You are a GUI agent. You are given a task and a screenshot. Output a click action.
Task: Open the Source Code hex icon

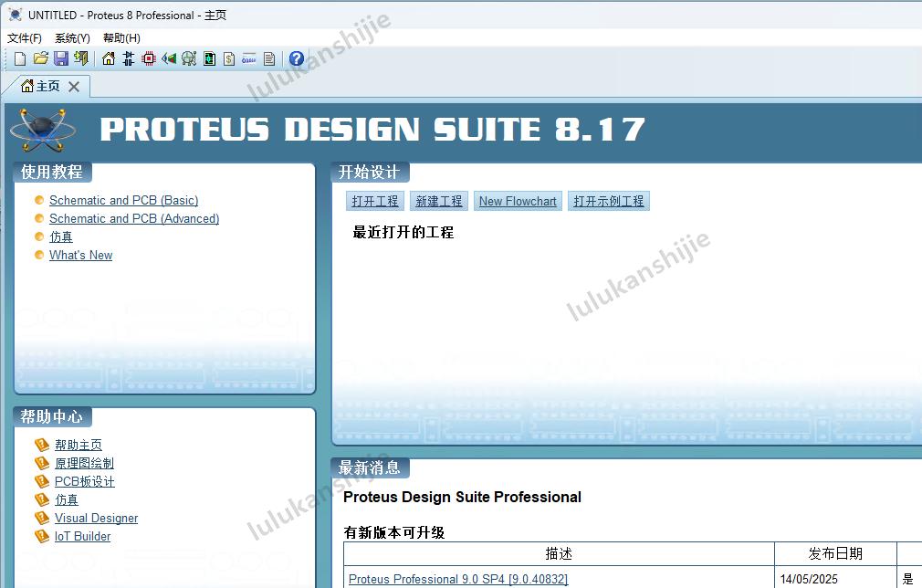(x=248, y=58)
